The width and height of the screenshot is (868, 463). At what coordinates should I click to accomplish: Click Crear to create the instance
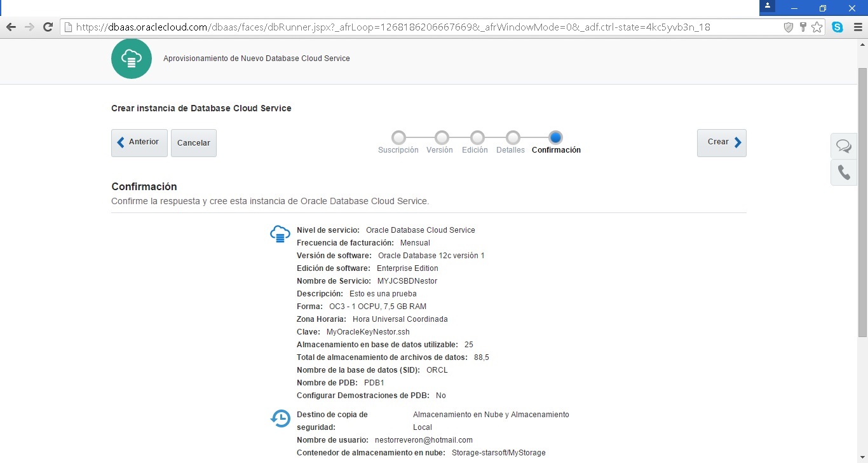point(721,142)
